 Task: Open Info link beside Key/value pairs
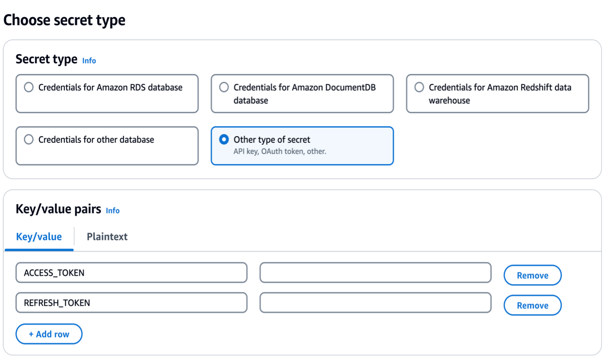[112, 211]
